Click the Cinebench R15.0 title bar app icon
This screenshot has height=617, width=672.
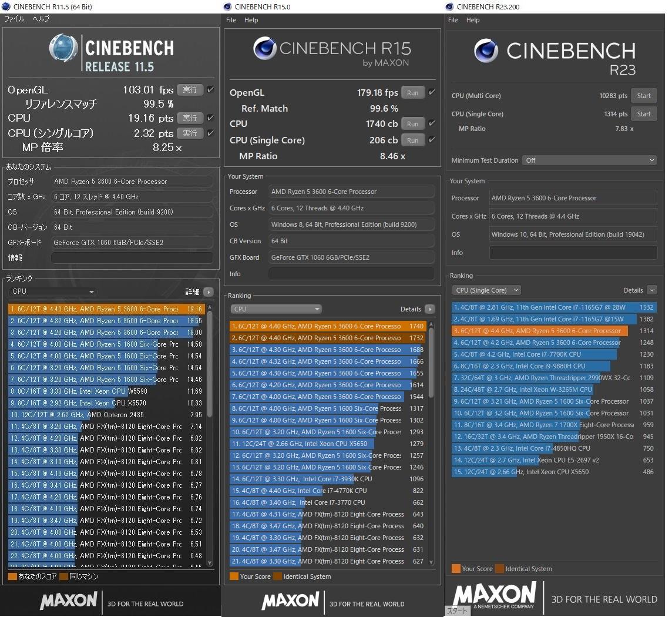point(227,6)
